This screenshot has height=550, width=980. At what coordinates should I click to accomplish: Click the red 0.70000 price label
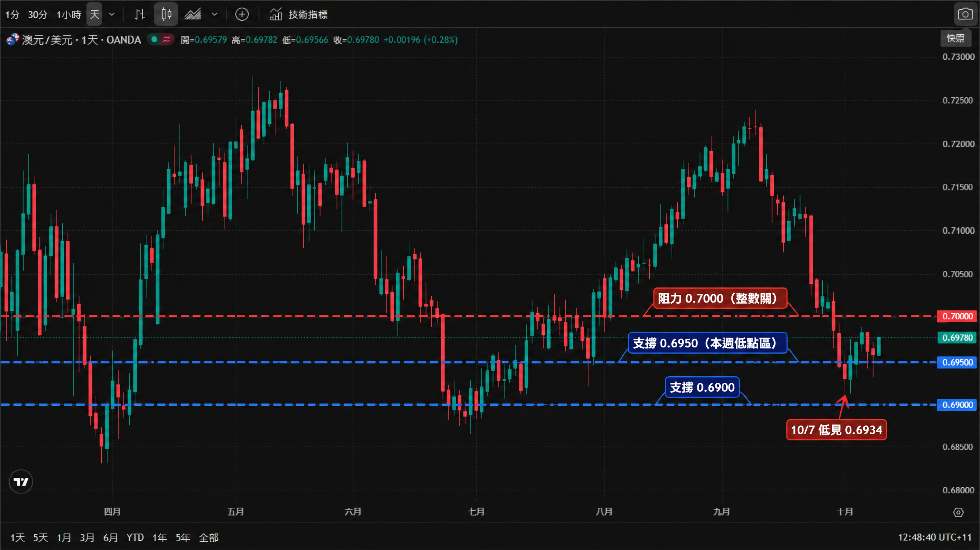pyautogui.click(x=956, y=316)
